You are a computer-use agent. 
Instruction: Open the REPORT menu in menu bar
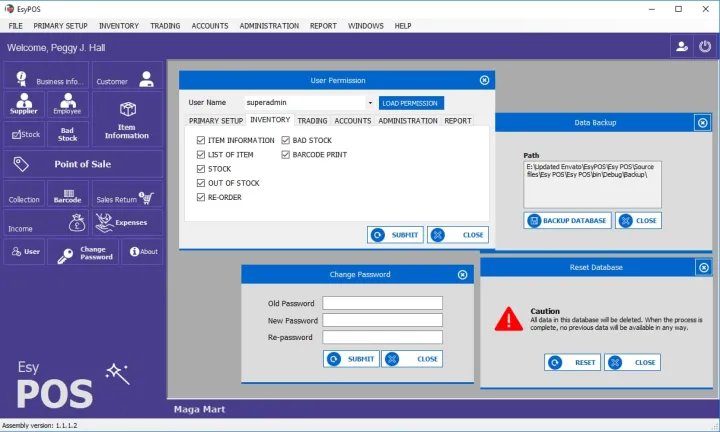[x=323, y=26]
